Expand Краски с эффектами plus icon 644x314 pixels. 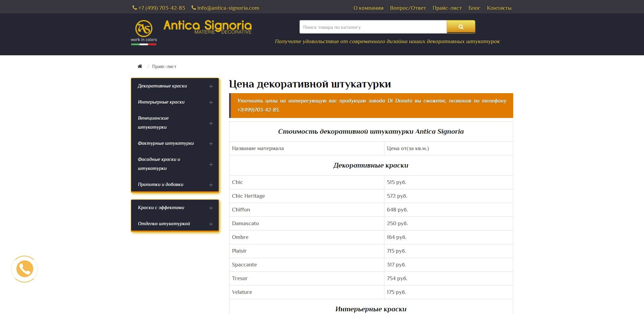[x=211, y=208]
